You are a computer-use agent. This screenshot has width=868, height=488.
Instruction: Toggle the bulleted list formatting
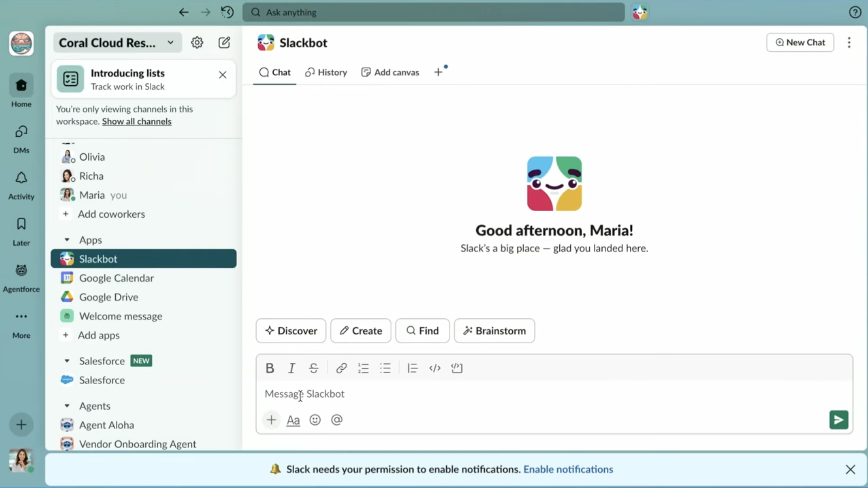386,368
